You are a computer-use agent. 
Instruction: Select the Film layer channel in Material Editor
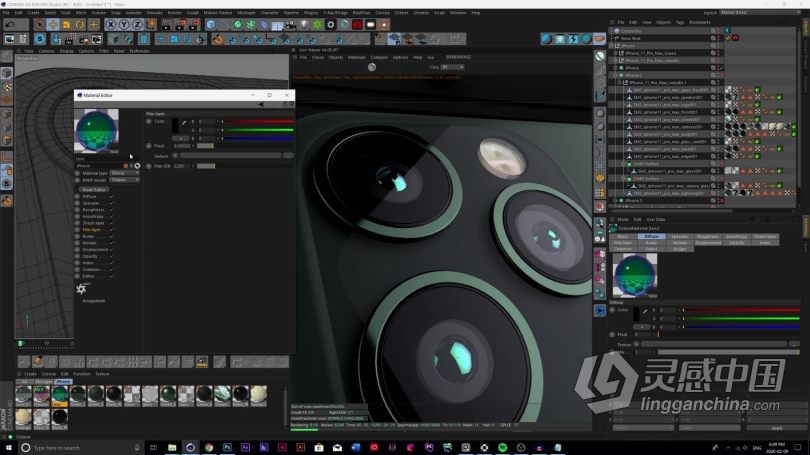(x=92, y=229)
